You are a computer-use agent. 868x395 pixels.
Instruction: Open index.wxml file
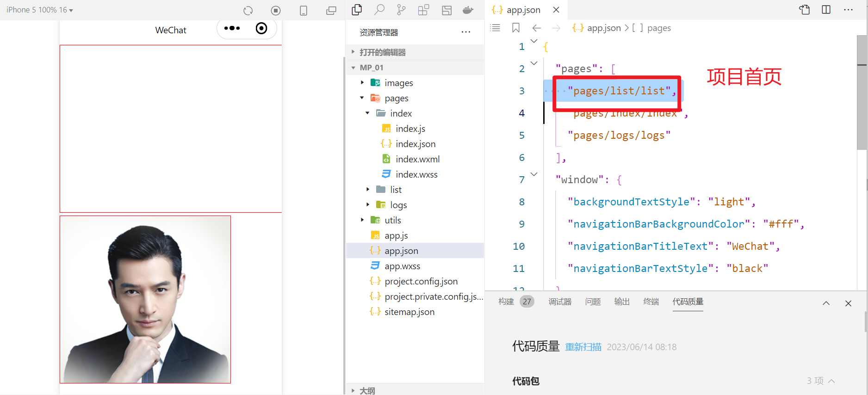[417, 159]
